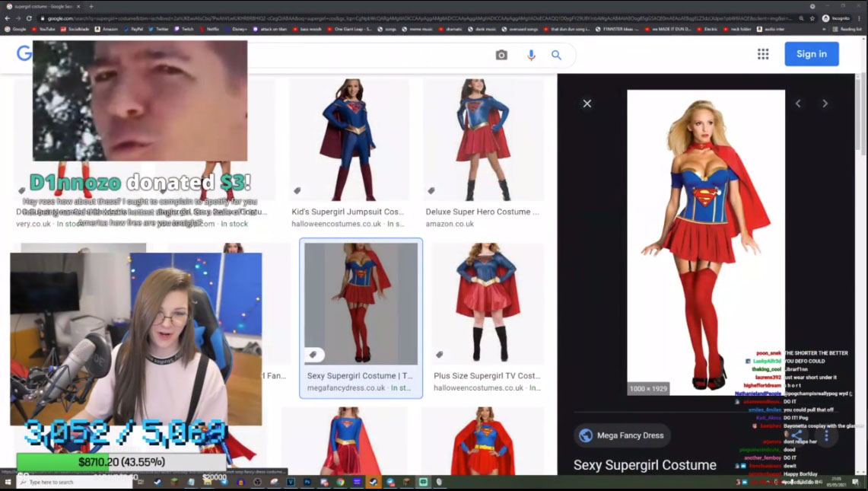The width and height of the screenshot is (868, 491).
Task: Open Netflix bookmark
Action: click(x=209, y=29)
